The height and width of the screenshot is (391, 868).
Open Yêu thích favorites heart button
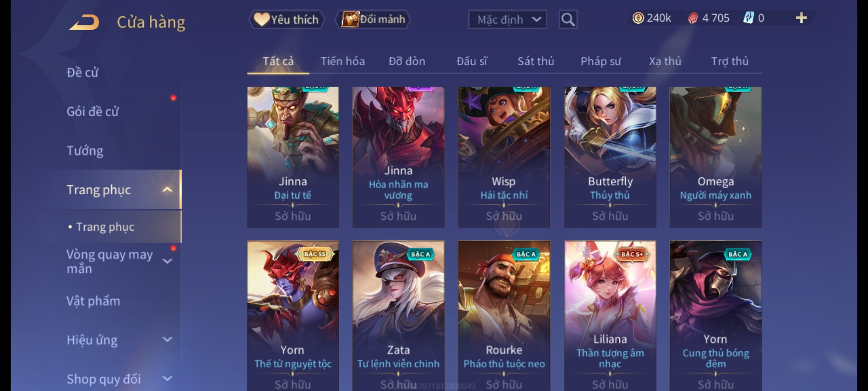pos(286,20)
